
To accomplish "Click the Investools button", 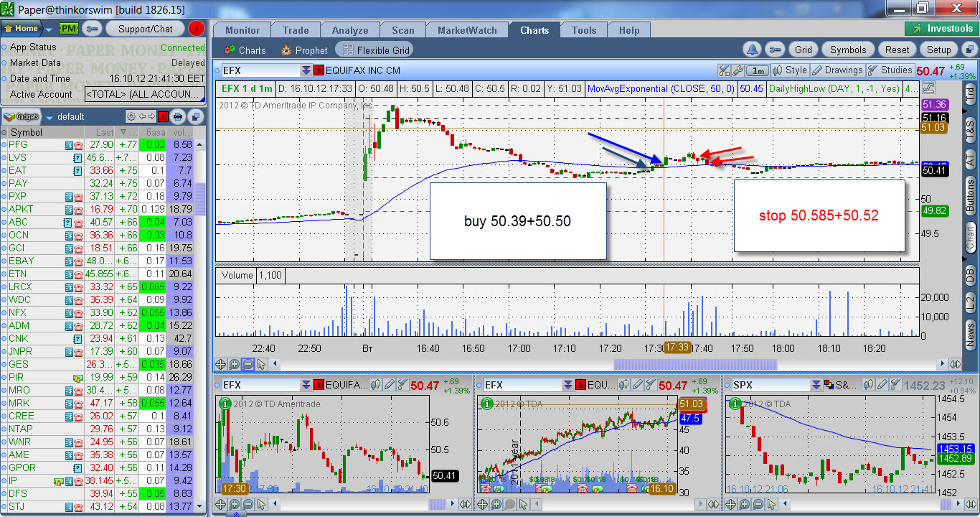I will 941,29.
